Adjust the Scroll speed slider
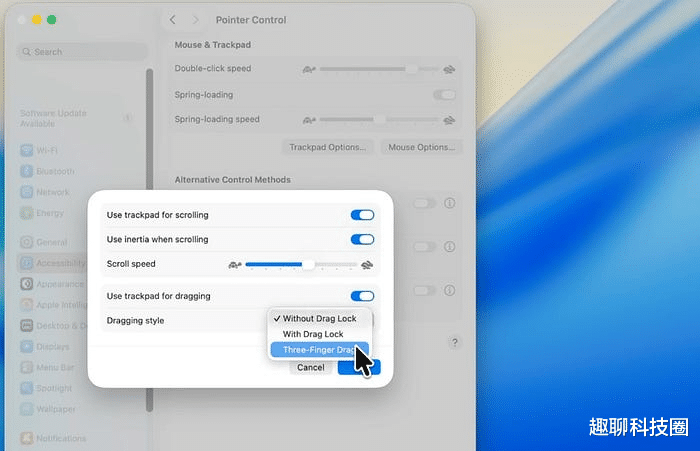 coord(308,264)
